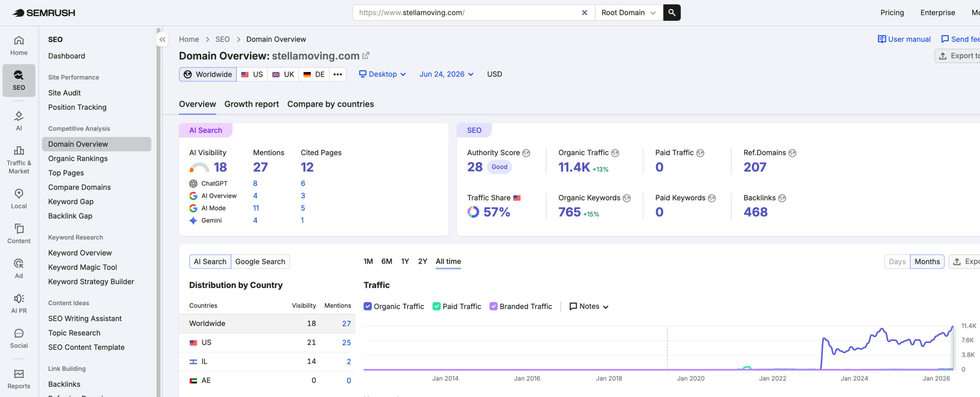980x397 pixels.
Task: Select the US database
Action: [x=252, y=74]
